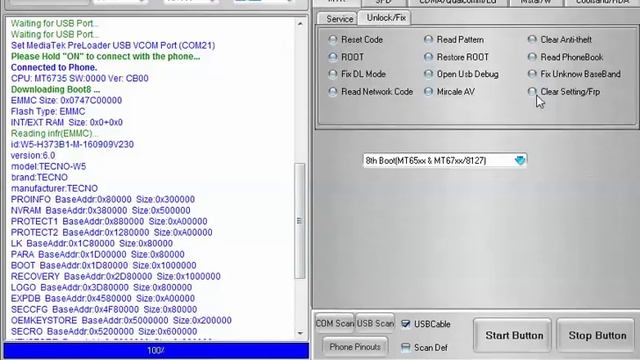Click the EXPDB BaseAddr log line
The height and width of the screenshot is (360, 640).
click(x=103, y=299)
